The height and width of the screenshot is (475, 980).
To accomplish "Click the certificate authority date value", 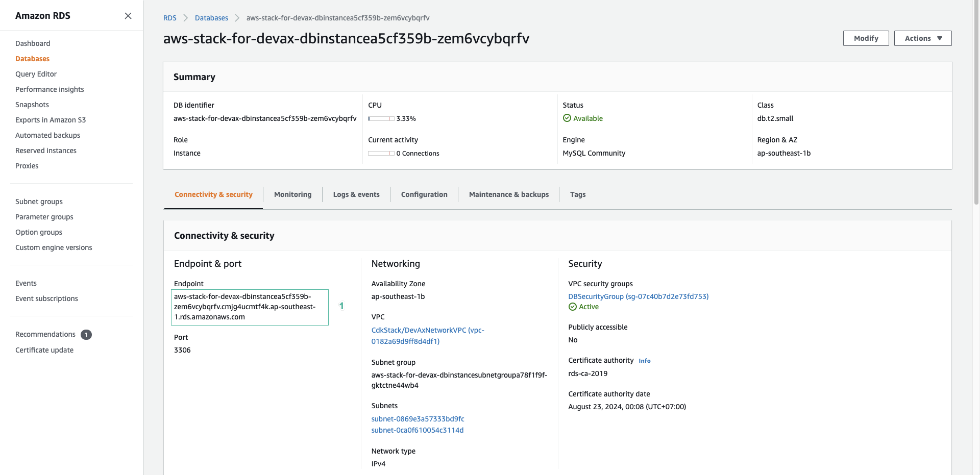I will pos(627,407).
